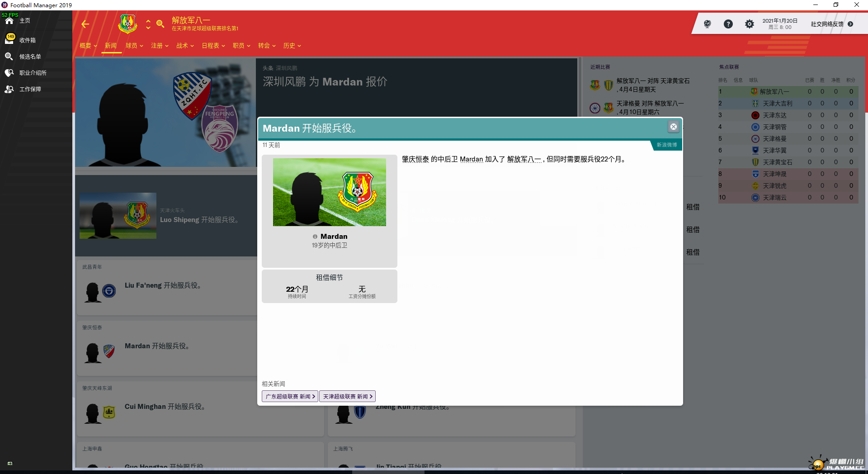
Task: Open 职业介绍所 job centre in sidebar
Action: 33,73
